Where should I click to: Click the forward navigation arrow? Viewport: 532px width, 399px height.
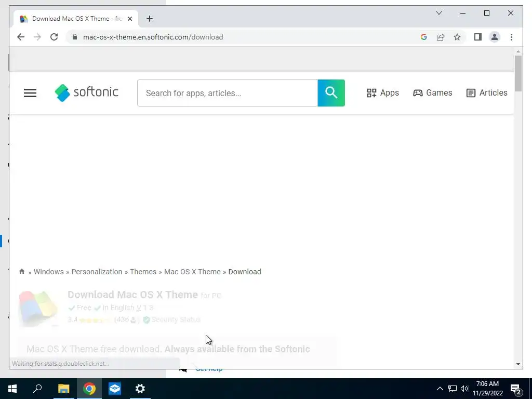coord(37,37)
